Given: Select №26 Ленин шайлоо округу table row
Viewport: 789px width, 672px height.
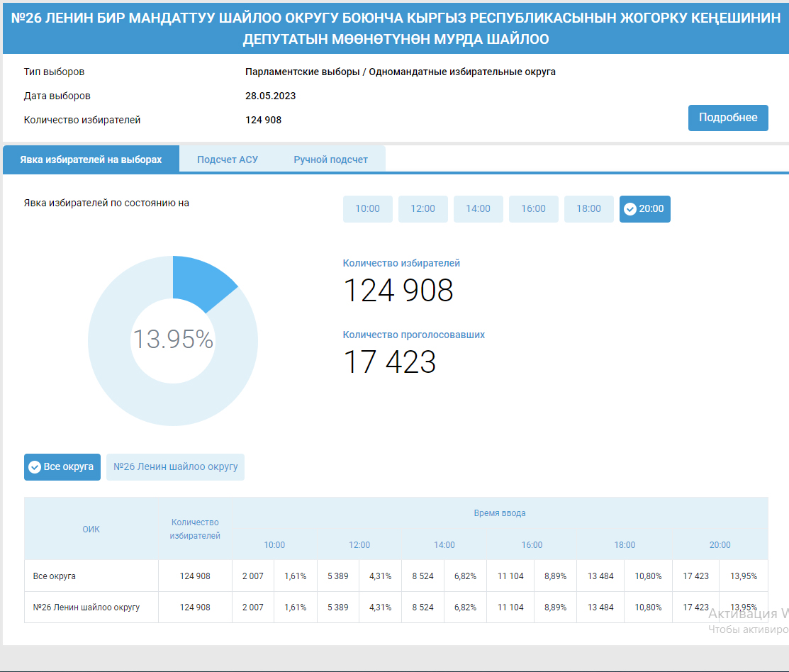Looking at the screenshot, I should click(x=86, y=607).
